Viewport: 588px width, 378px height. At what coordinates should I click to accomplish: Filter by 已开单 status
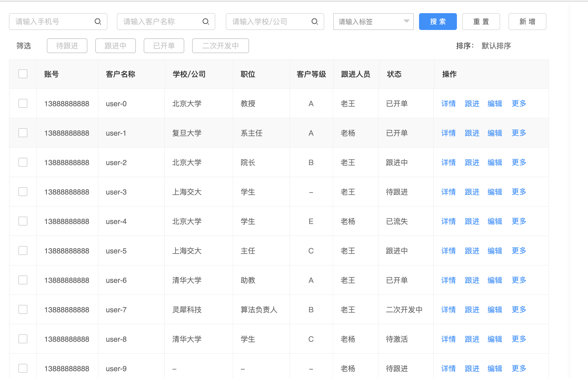pyautogui.click(x=164, y=46)
